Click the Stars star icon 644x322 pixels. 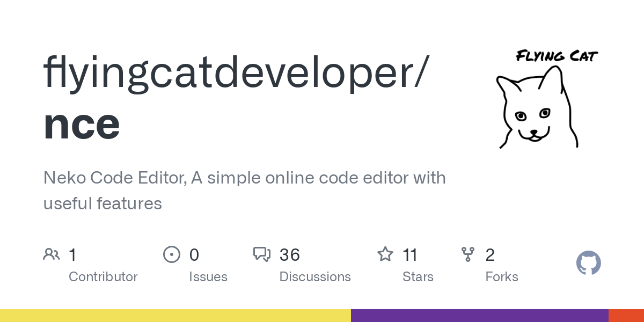coord(385,254)
